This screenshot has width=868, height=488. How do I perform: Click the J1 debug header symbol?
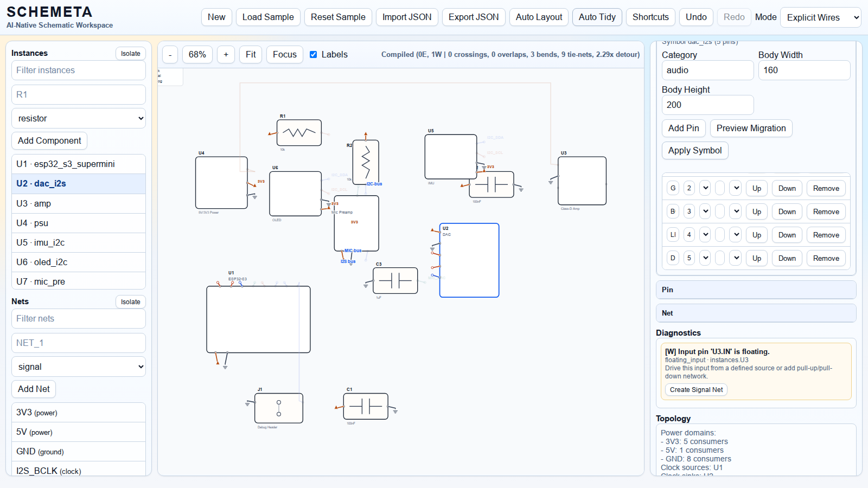click(x=278, y=408)
